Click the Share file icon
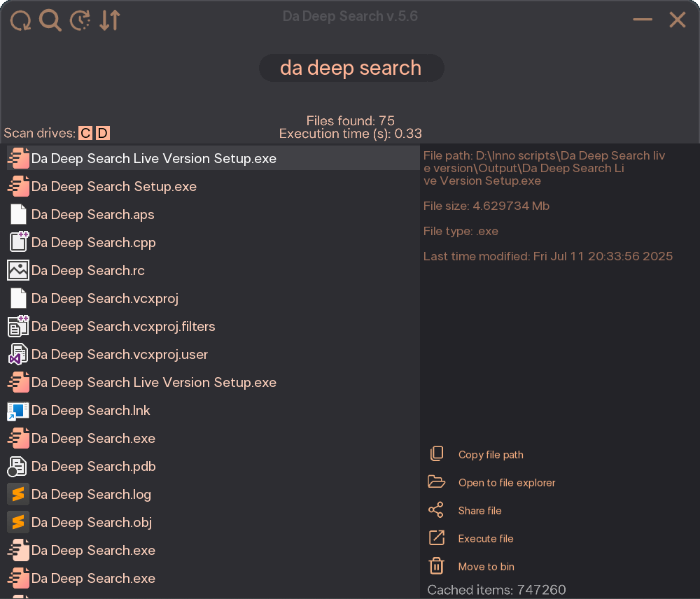Screen dimensions: 700x599 tap(436, 510)
